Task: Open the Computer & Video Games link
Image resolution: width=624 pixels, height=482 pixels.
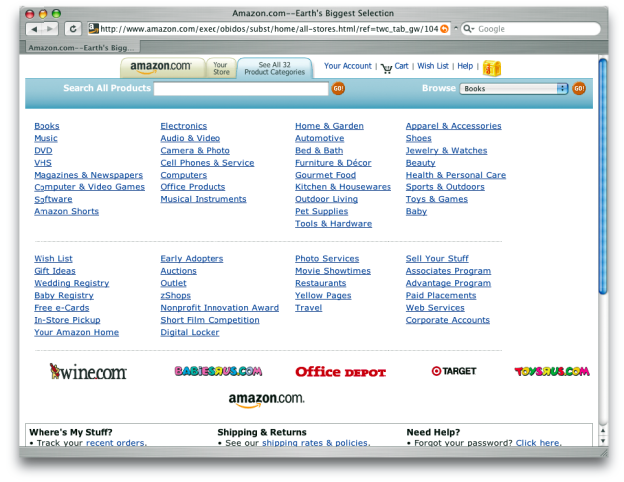Action: pos(90,187)
